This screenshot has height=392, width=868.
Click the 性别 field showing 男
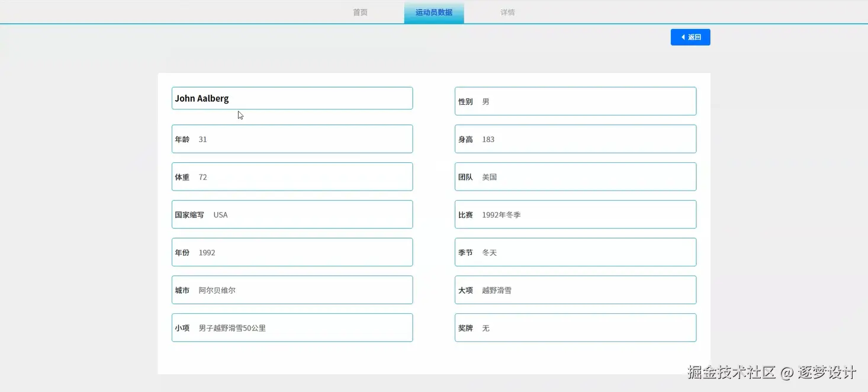pyautogui.click(x=576, y=101)
